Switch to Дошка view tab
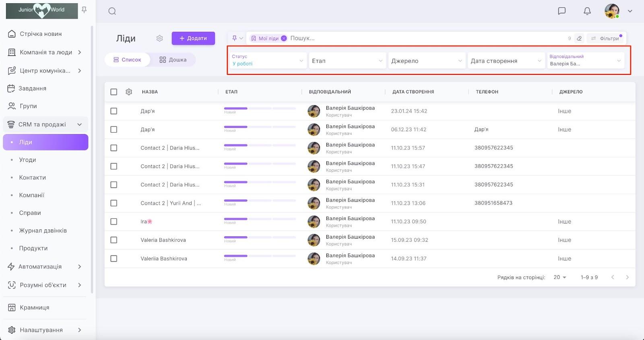Viewport: 644px width, 340px height. pyautogui.click(x=173, y=60)
